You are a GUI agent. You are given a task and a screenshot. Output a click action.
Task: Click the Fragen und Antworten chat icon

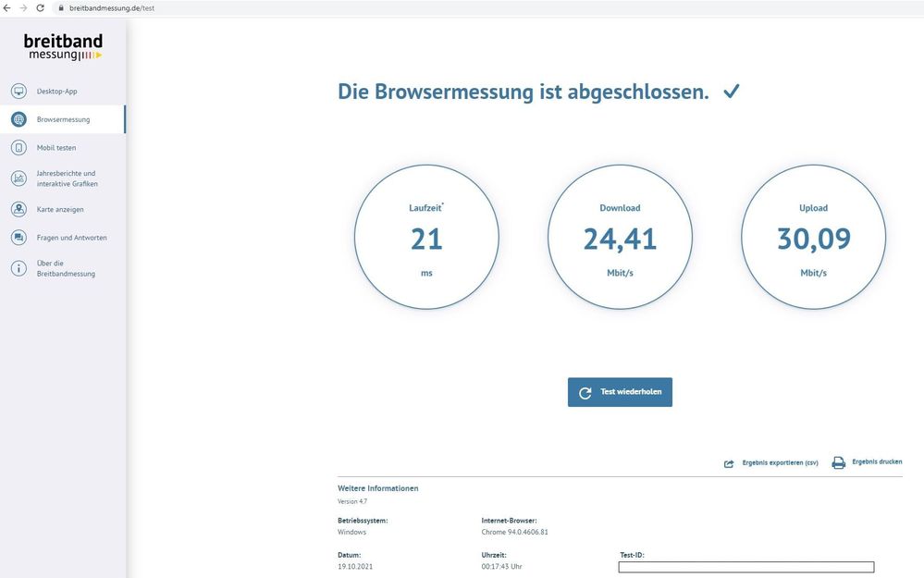(x=18, y=238)
